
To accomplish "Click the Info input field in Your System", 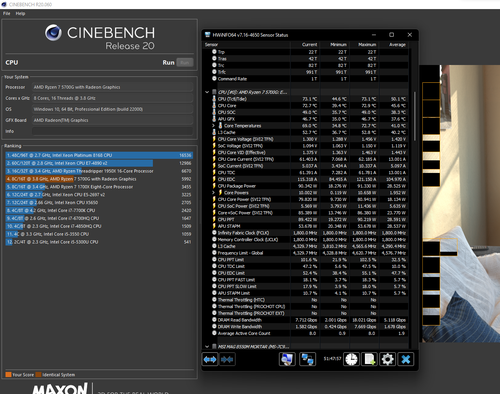I will tap(113, 131).
